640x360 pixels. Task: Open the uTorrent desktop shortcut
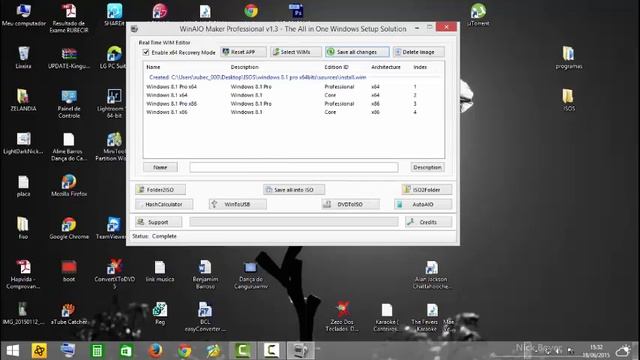click(x=478, y=15)
